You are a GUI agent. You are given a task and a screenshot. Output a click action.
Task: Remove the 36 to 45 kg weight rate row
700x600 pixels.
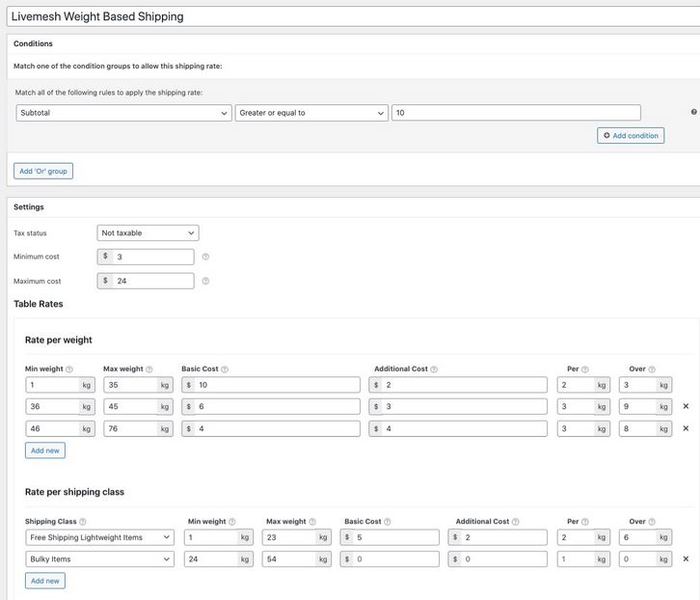tap(686, 406)
